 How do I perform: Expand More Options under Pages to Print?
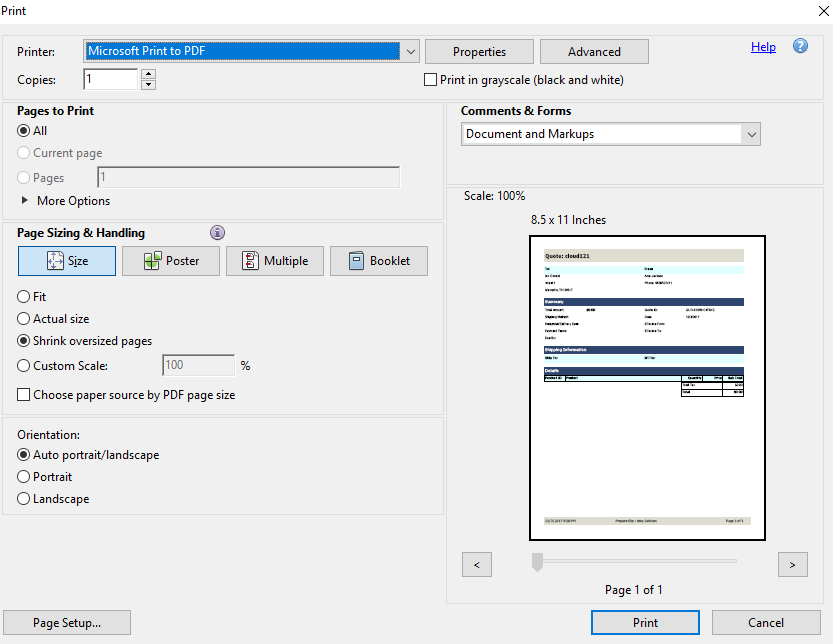coord(25,201)
